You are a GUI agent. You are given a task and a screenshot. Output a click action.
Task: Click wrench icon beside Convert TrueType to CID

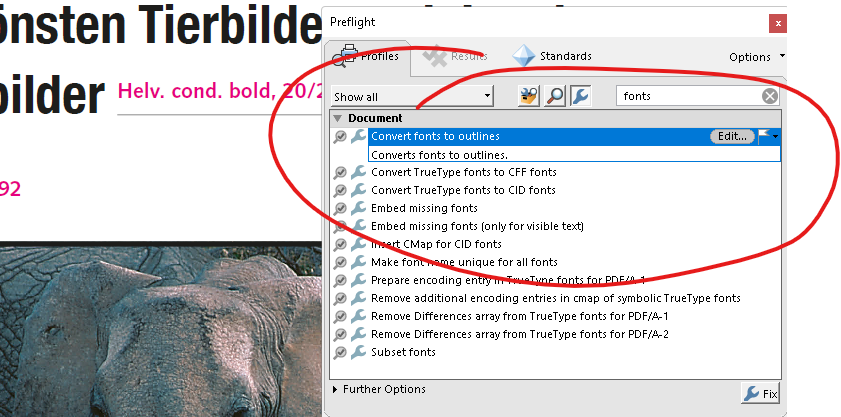click(358, 190)
